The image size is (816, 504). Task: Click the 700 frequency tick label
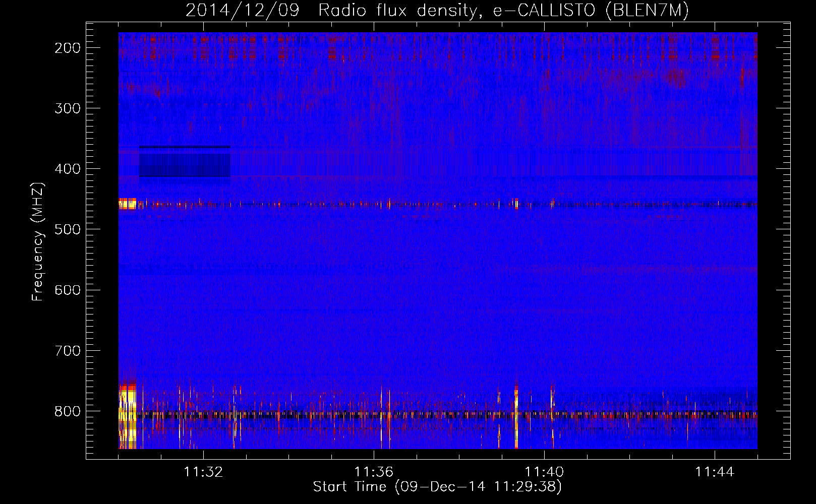coord(68,350)
